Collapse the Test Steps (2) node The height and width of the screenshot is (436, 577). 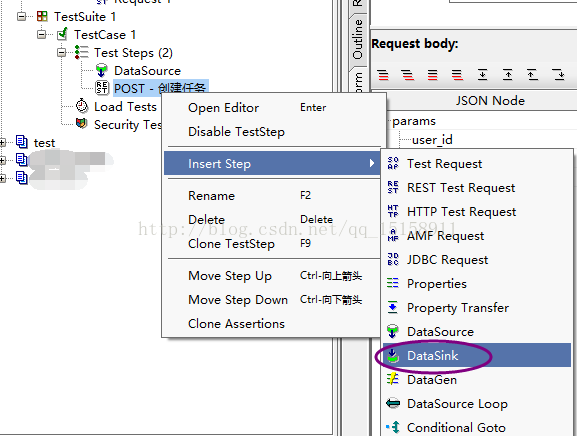[x=61, y=53]
